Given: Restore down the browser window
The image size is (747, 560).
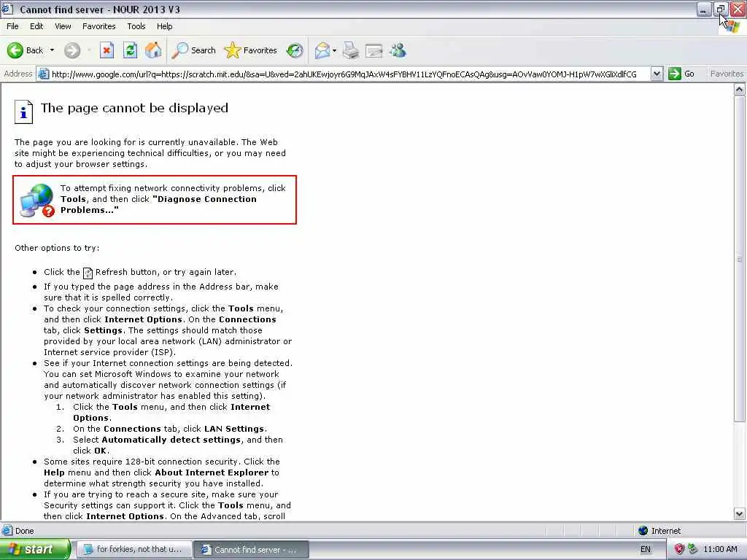Looking at the screenshot, I should [x=721, y=9].
